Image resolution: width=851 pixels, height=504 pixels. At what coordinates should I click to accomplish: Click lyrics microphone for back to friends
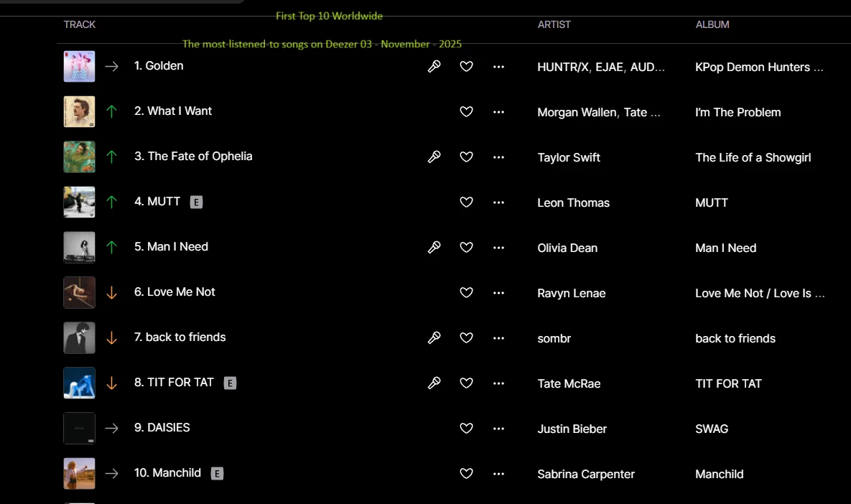(x=434, y=337)
